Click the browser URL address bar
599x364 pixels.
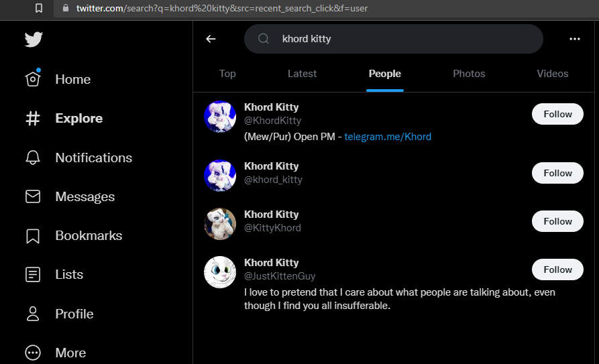[325, 8]
